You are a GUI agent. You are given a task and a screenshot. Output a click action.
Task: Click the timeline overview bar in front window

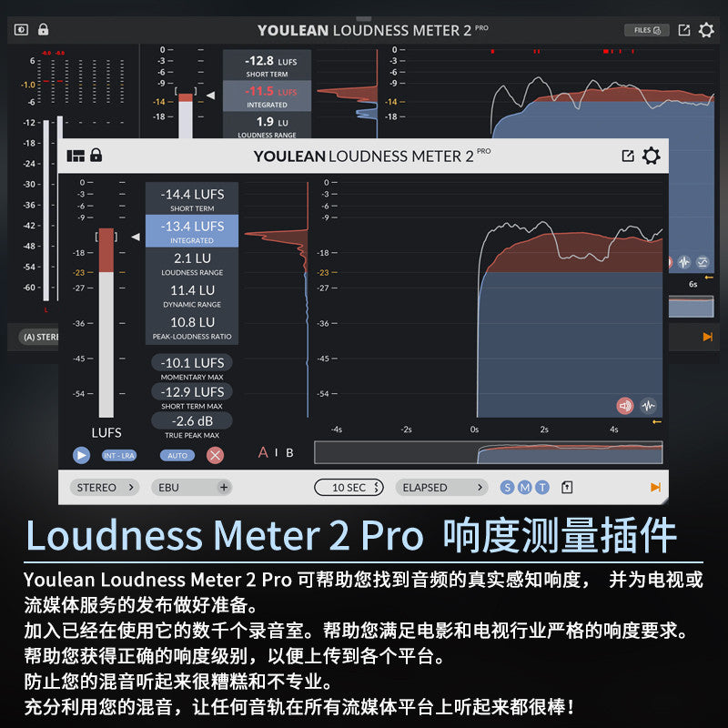[489, 452]
